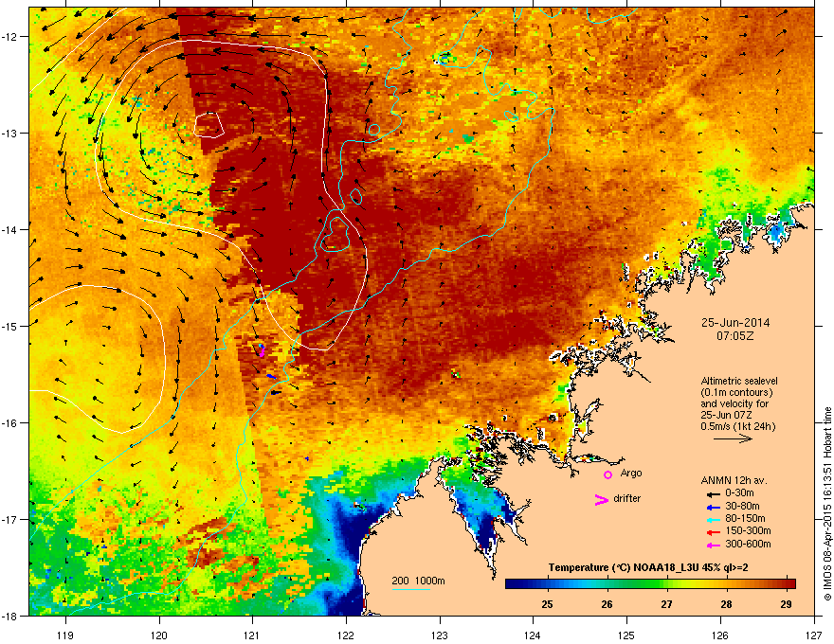Click the '30-80m' depth label
The height and width of the screenshot is (644, 834).
742,507
